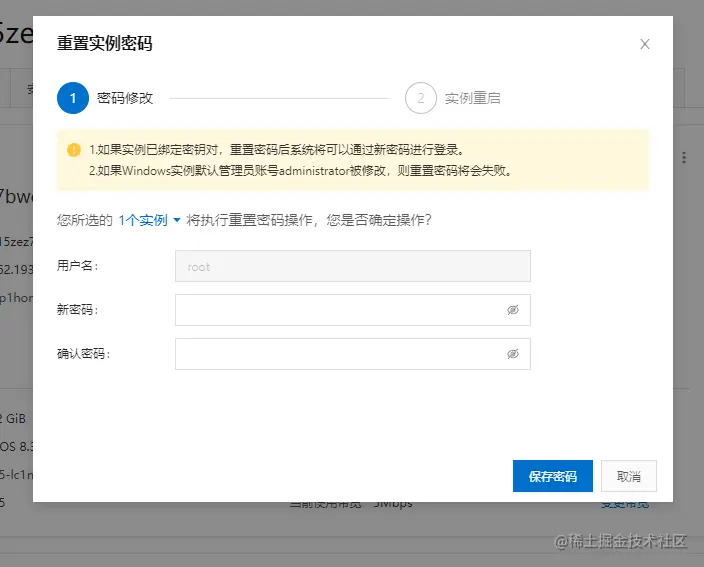Click the 新密码 label
Image resolution: width=704 pixels, height=567 pixels.
point(78,310)
